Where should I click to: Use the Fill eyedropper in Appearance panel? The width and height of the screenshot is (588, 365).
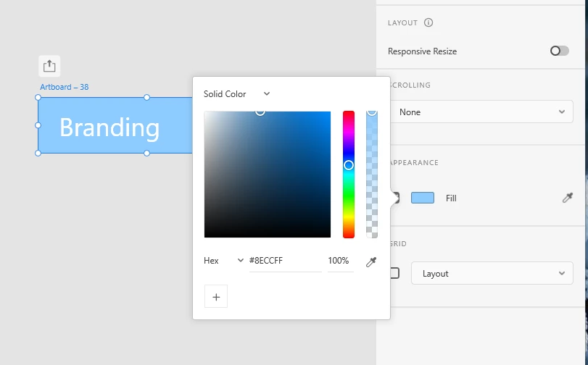pos(568,198)
